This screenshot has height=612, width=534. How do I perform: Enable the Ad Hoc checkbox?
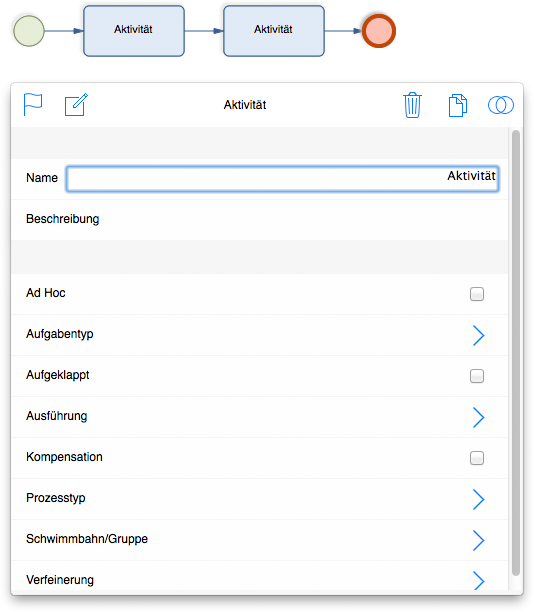click(x=477, y=294)
